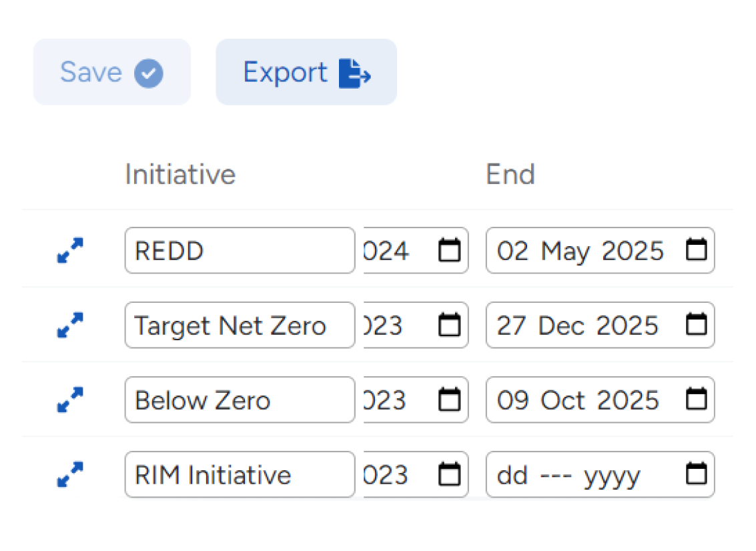Click the 02 May 2025 end date
The image size is (756, 551).
coord(580,251)
